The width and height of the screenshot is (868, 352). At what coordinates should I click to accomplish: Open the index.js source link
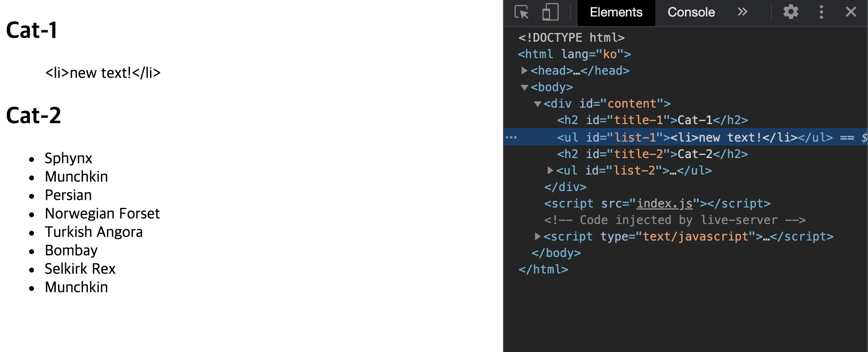(x=665, y=204)
